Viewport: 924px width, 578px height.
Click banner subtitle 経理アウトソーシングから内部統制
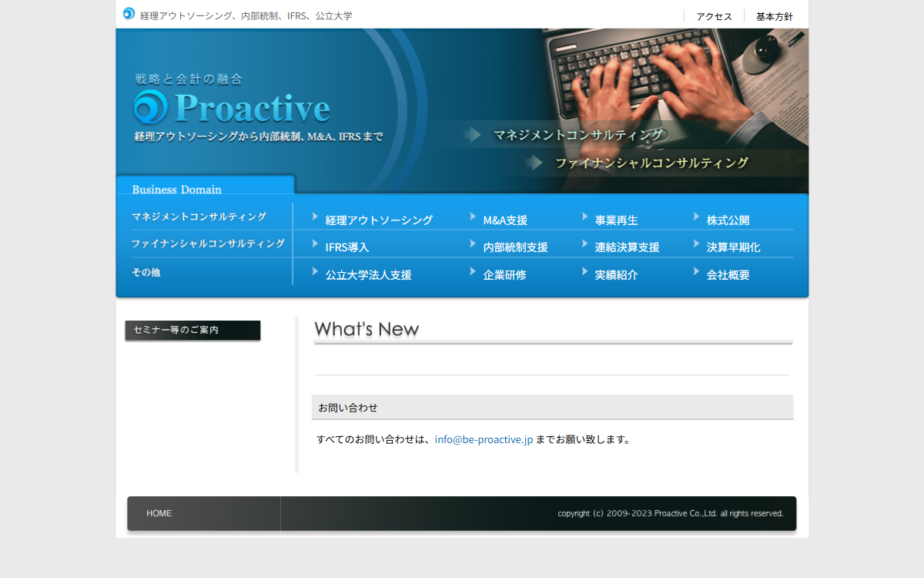[x=259, y=136]
